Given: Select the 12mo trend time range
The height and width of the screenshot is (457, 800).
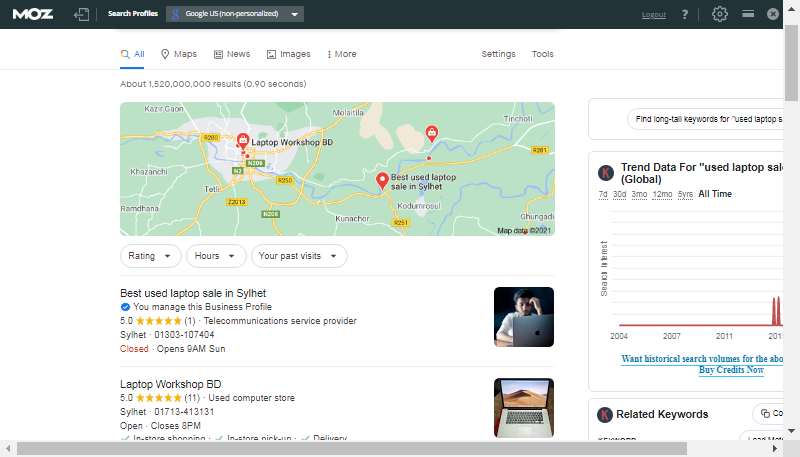Looking at the screenshot, I should pos(662,194).
